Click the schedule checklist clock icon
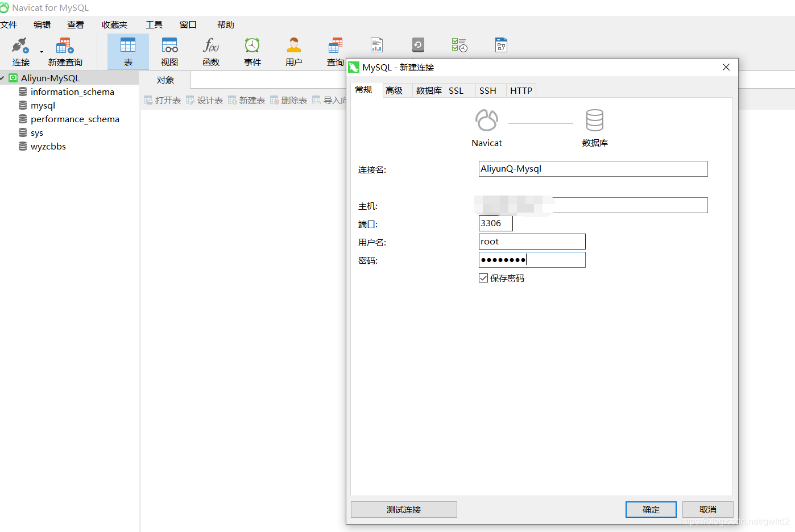Viewport: 795px width, 532px height. point(459,45)
